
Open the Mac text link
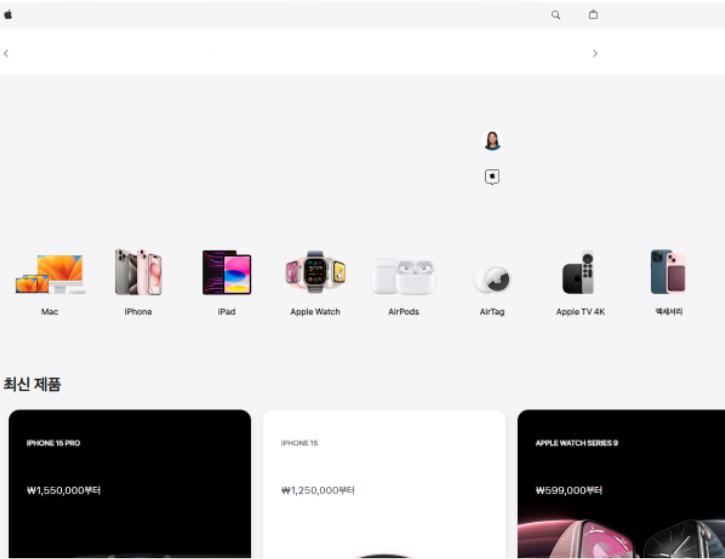50,312
